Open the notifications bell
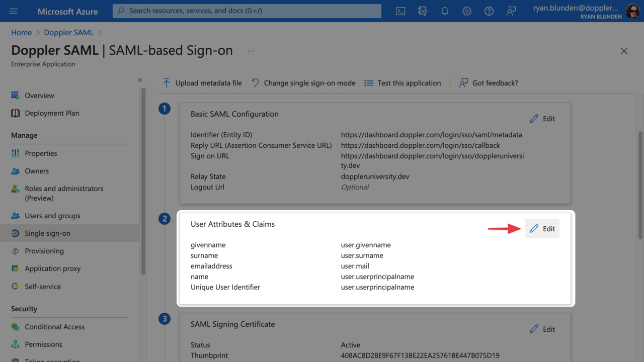This screenshot has width=644, height=362. 445,11
